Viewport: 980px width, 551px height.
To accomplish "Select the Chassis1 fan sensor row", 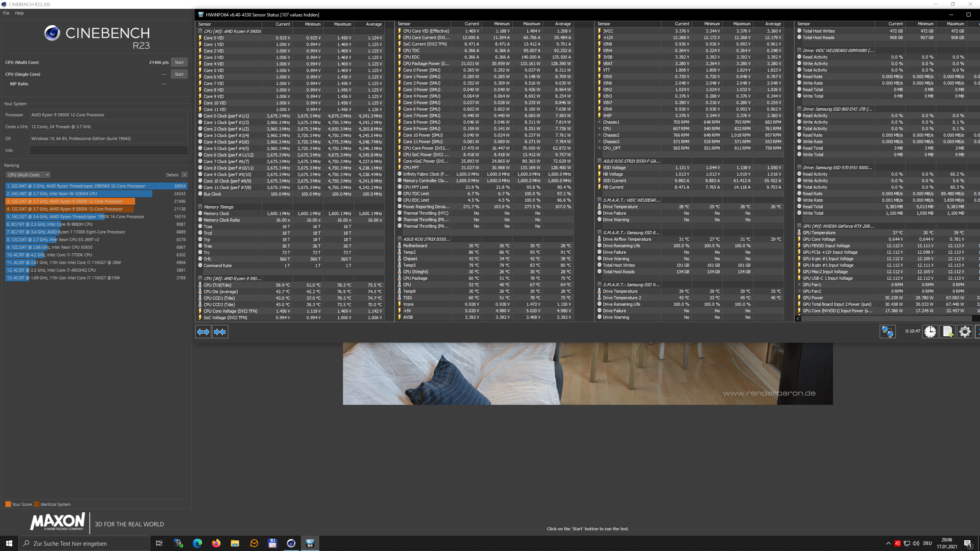I will [690, 122].
